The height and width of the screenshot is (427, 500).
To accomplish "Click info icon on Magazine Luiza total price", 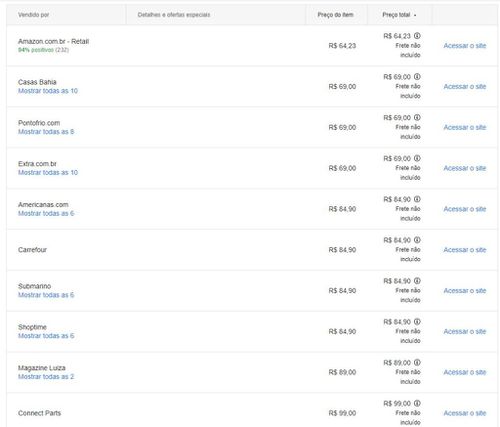I will click(417, 362).
